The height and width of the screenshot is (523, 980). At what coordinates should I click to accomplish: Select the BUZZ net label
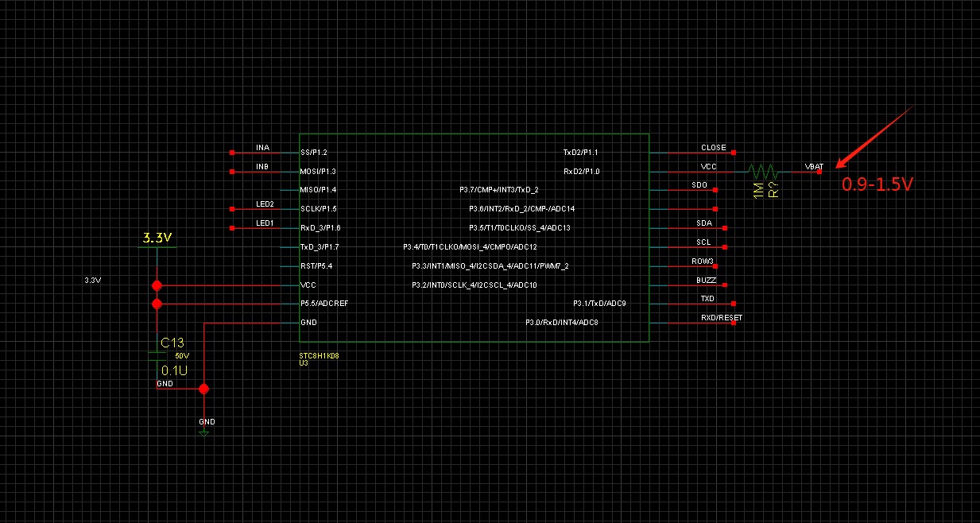706,281
